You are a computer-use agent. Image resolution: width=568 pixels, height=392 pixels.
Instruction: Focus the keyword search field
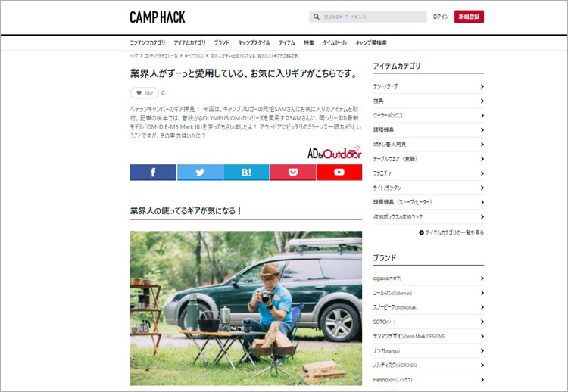coord(368,17)
